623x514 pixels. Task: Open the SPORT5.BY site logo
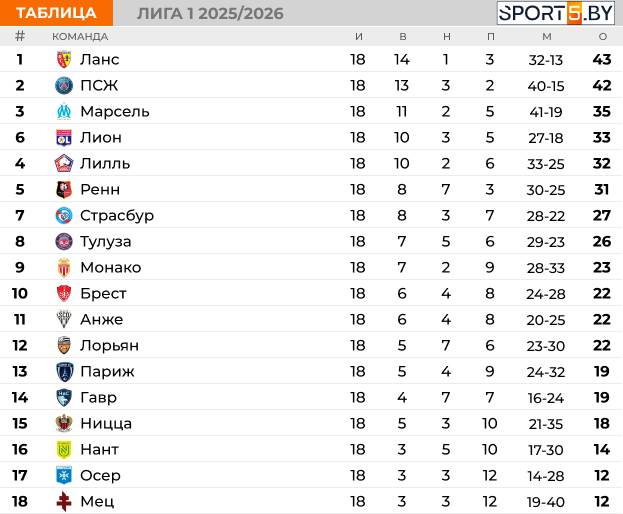[x=557, y=13]
